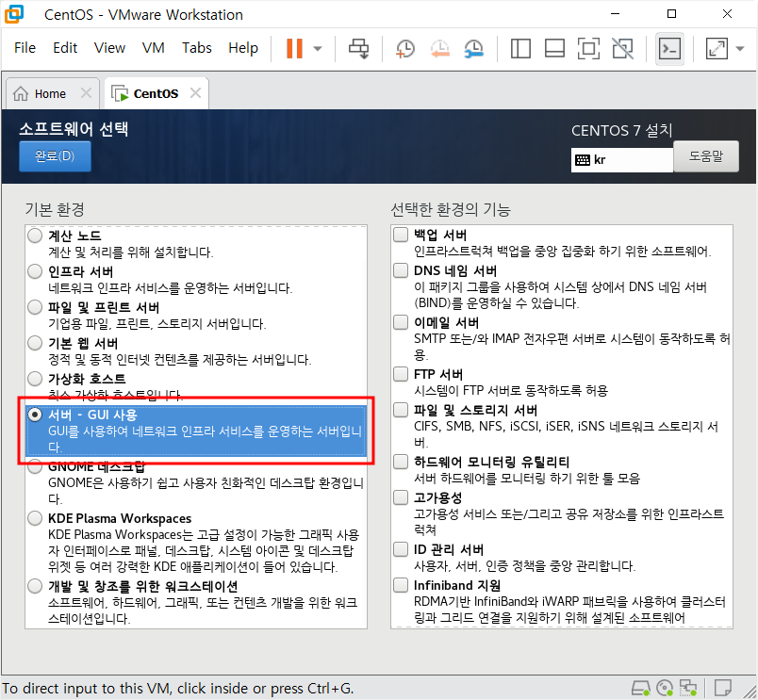The height and width of the screenshot is (700, 758).
Task: Open the Edit menu
Action: click(65, 48)
